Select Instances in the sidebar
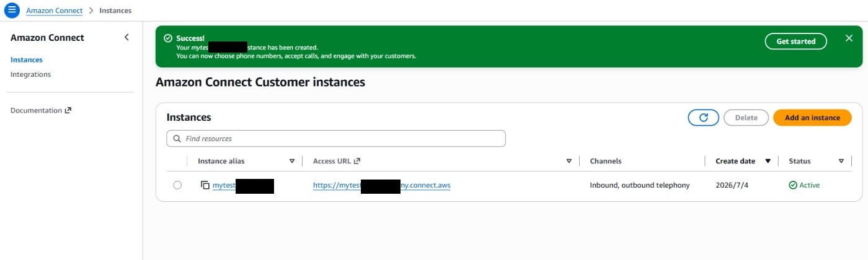868x260 pixels. pos(27,59)
